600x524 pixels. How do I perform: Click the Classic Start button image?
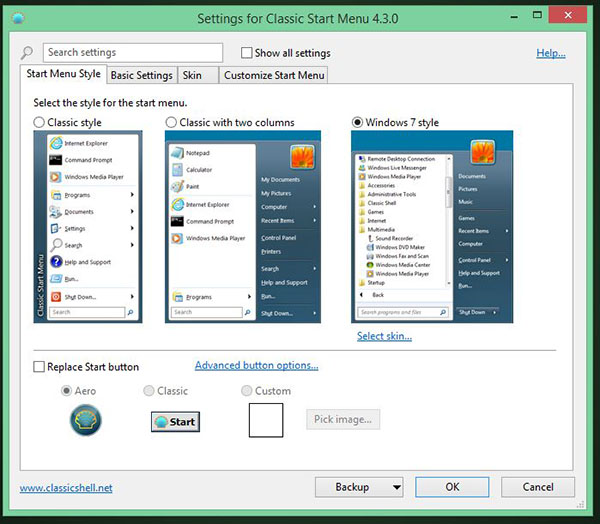coord(175,422)
